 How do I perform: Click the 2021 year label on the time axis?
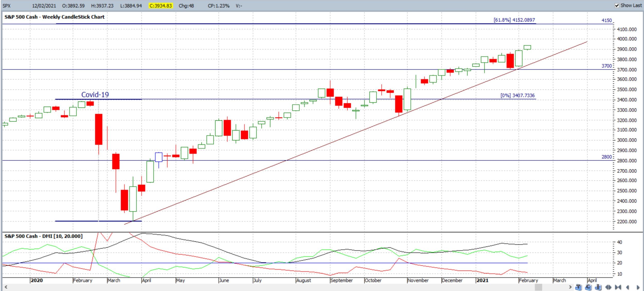click(x=482, y=280)
